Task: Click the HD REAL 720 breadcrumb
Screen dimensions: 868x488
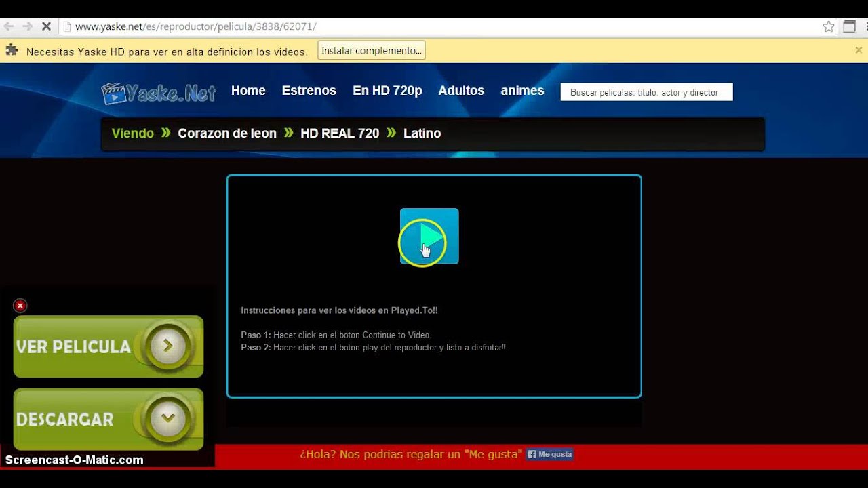Action: pyautogui.click(x=340, y=134)
